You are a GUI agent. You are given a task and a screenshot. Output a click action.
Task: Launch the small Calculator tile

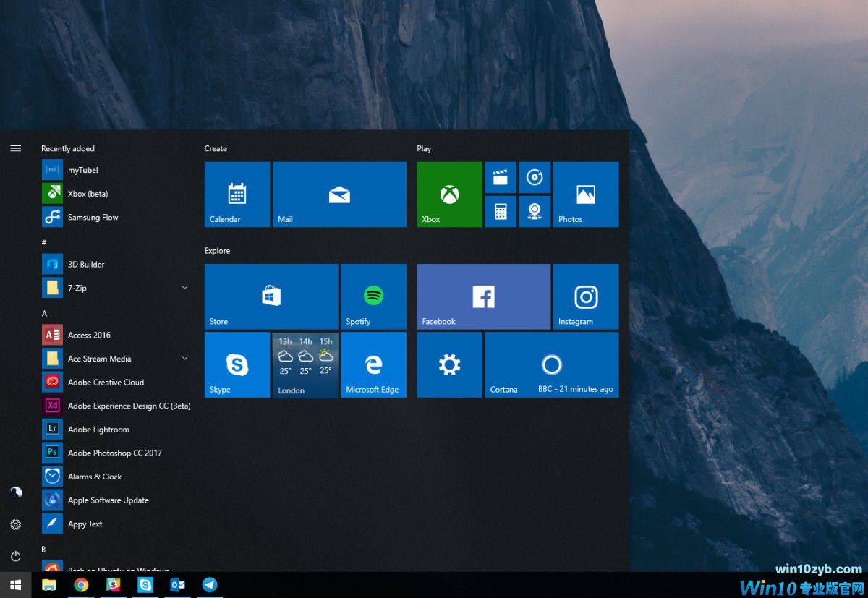click(501, 211)
